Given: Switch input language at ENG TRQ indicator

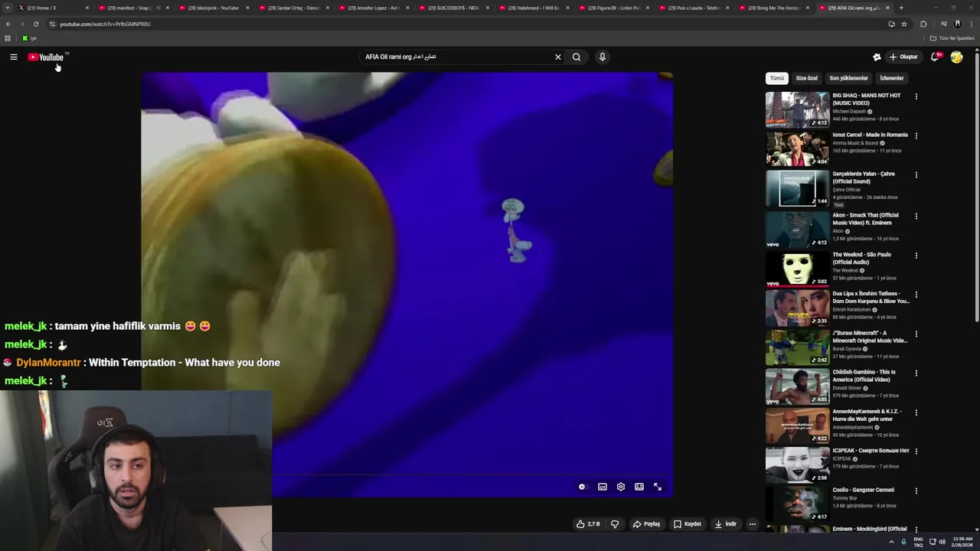Looking at the screenshot, I should click(918, 542).
